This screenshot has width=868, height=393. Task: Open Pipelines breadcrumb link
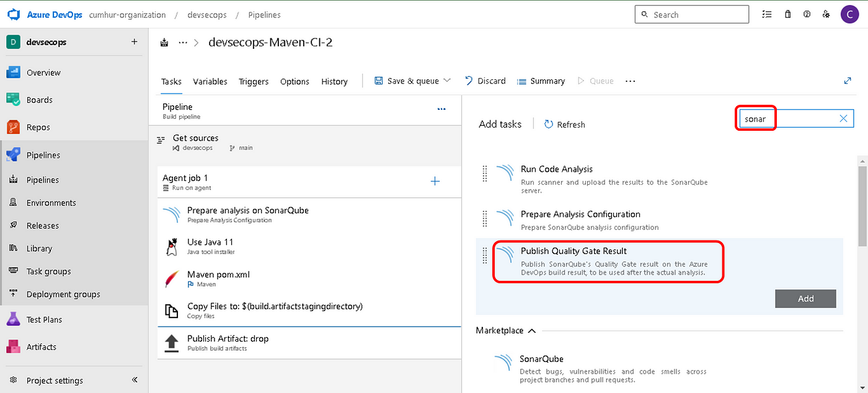point(264,14)
